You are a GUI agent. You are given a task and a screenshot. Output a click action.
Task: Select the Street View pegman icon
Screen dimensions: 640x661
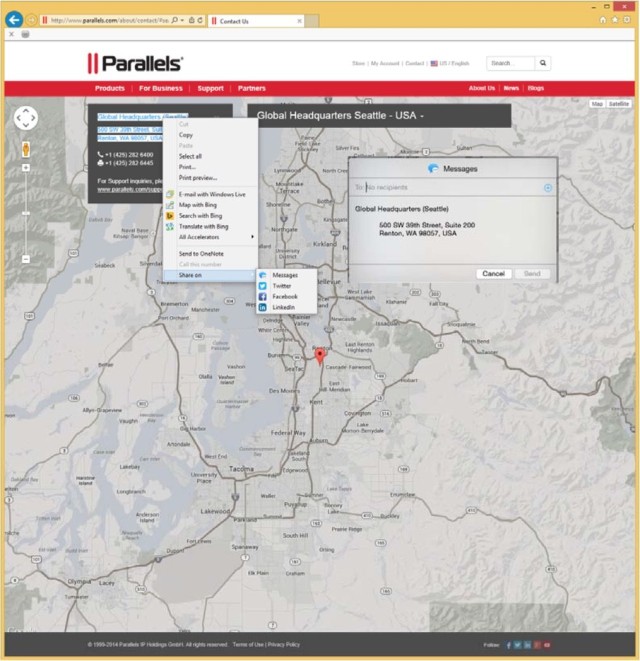[26, 149]
